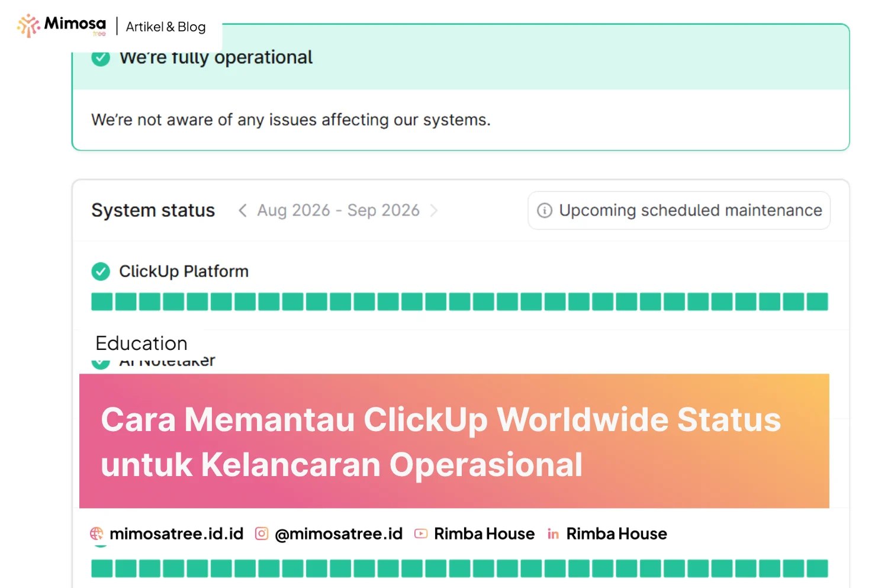Click the last ClickUp Platform uptime bar
888x588 pixels.
817,301
